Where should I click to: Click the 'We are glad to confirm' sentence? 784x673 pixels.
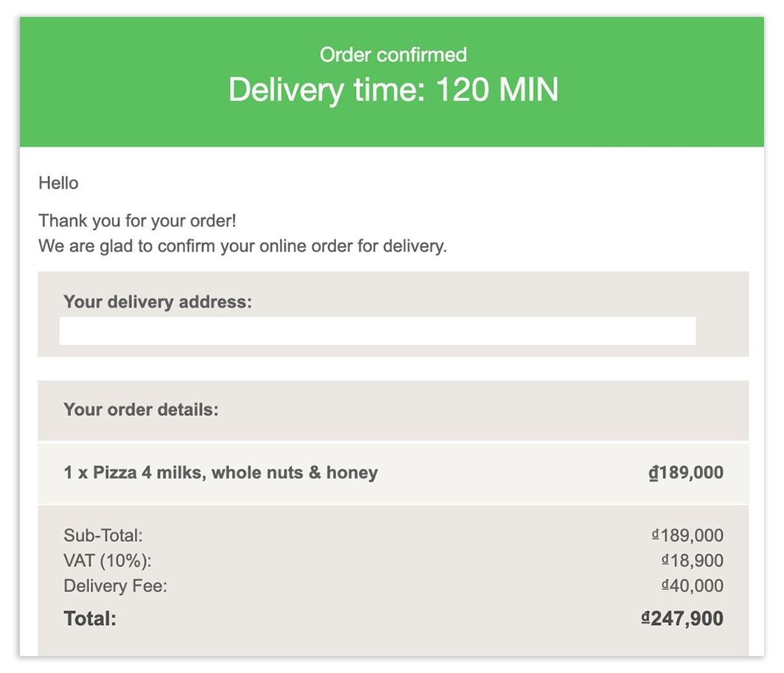pyautogui.click(x=242, y=246)
